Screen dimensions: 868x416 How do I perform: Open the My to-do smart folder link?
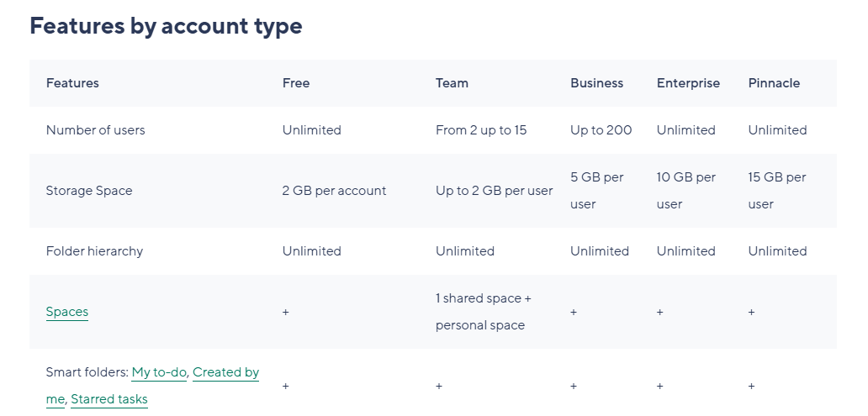tap(159, 372)
